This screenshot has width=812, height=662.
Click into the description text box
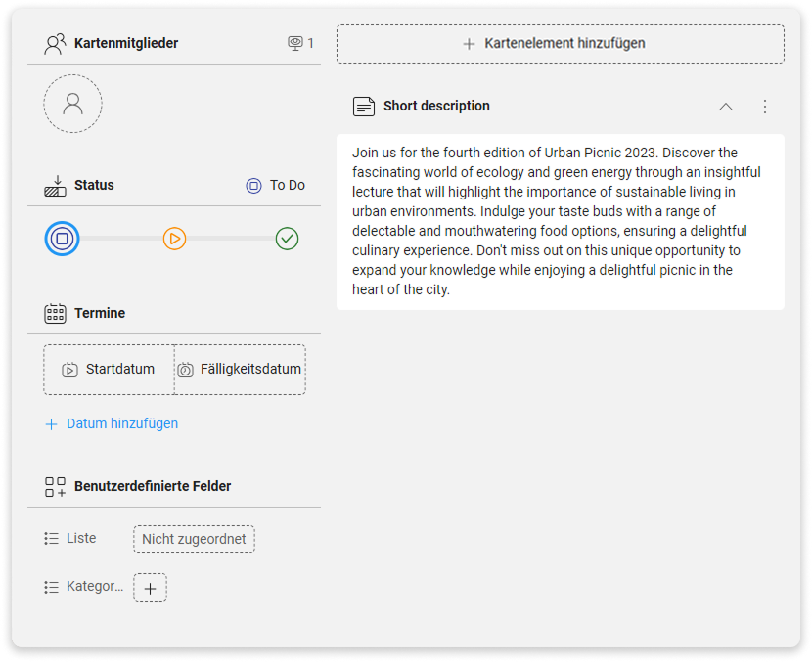561,222
